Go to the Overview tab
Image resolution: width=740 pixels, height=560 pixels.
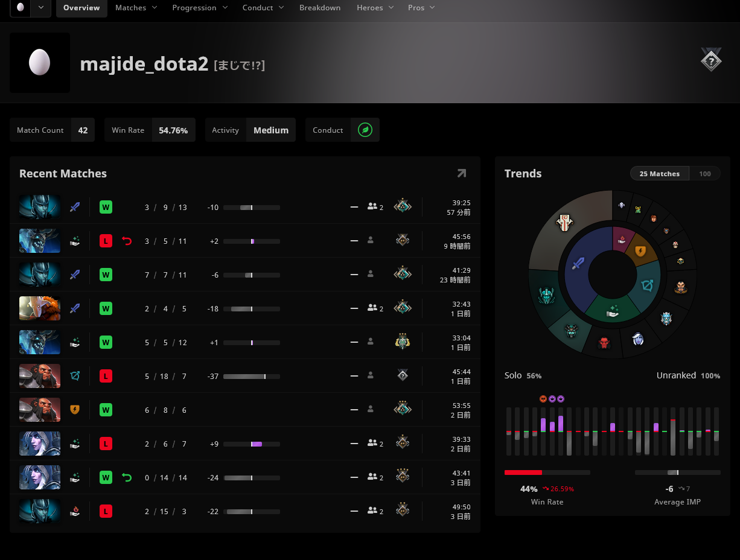coord(81,8)
